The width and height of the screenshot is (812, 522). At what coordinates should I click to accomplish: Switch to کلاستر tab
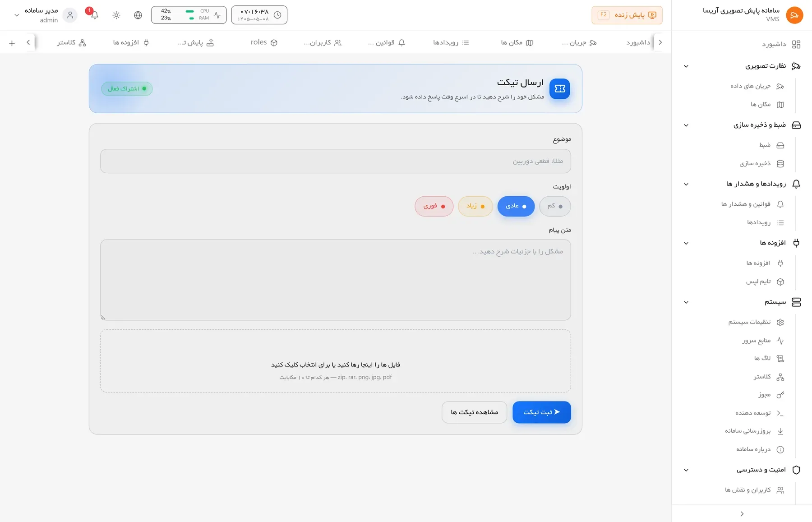click(x=71, y=42)
